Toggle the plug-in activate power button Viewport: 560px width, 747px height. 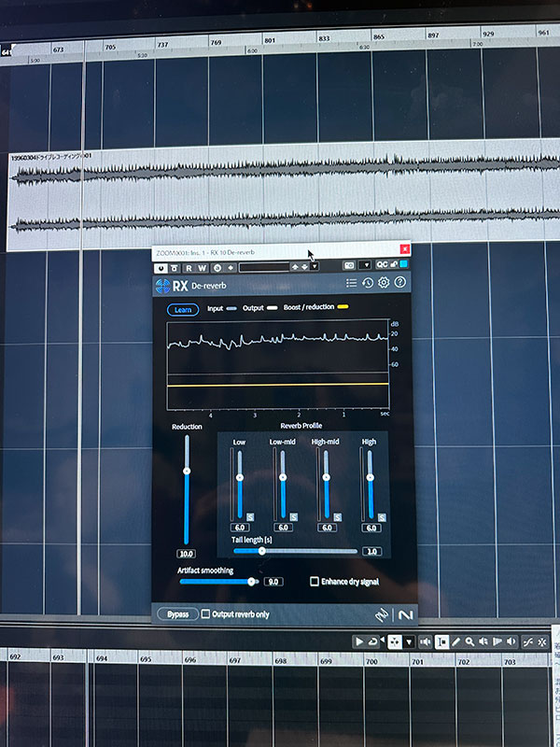pos(161,268)
